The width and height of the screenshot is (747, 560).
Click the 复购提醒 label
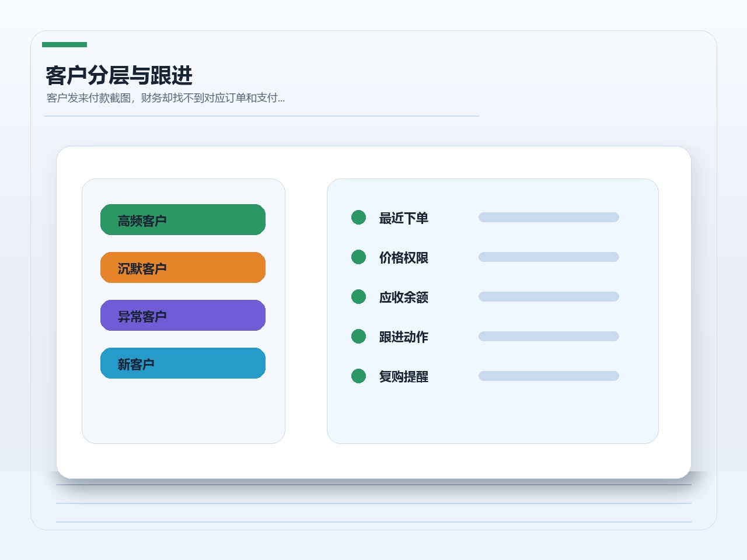point(404,377)
